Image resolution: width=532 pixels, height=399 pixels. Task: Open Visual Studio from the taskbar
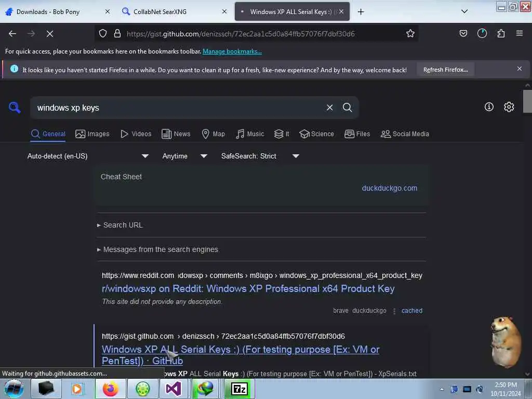click(x=174, y=389)
